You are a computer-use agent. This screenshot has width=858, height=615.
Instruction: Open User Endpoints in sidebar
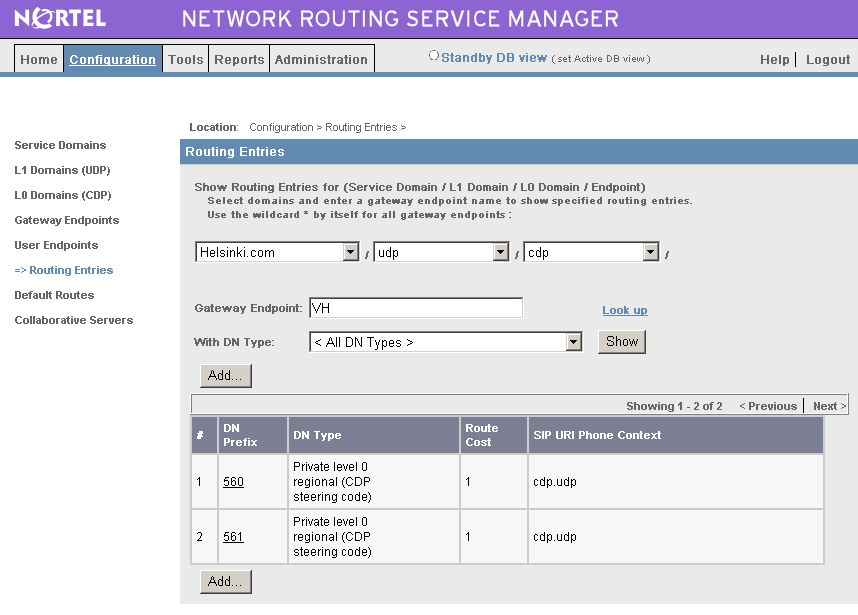click(56, 245)
